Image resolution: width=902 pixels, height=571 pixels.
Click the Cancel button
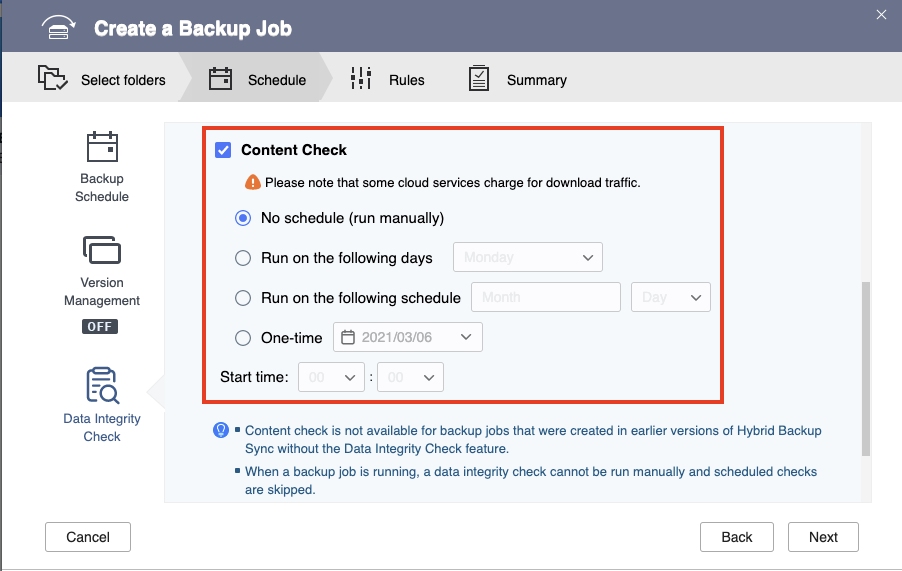(x=88, y=537)
